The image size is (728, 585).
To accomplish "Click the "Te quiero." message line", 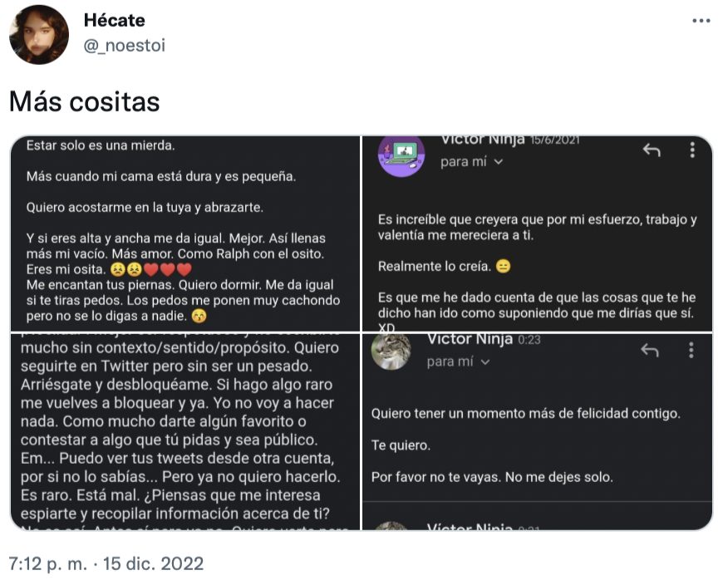I will pyautogui.click(x=401, y=445).
